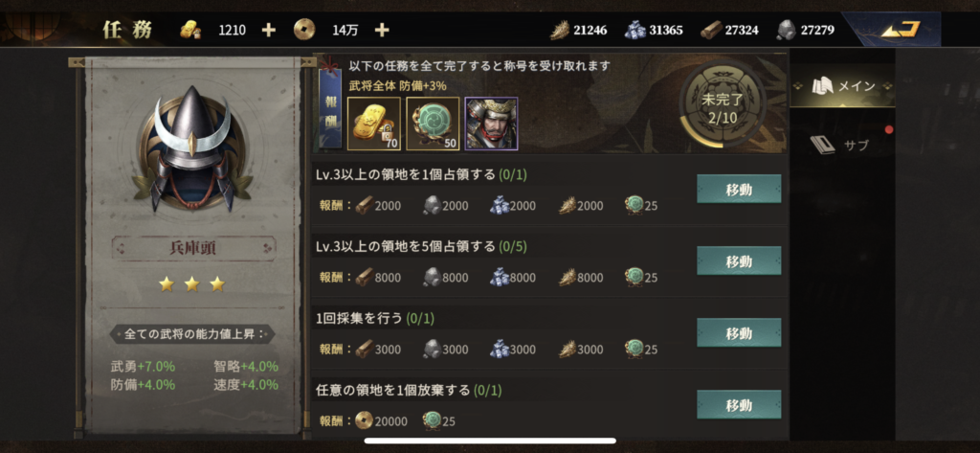
Task: Switch to the サブ tab
Action: (x=842, y=146)
